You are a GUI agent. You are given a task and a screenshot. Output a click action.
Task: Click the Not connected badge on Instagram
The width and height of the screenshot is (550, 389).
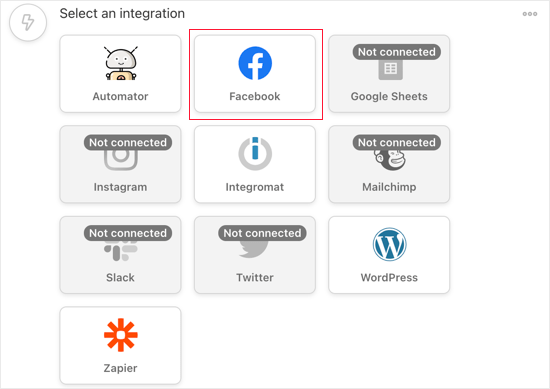point(128,142)
